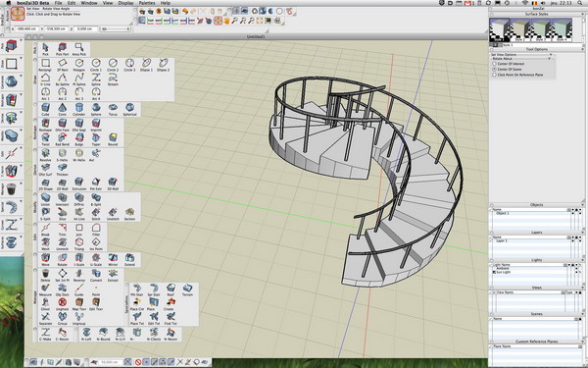
Task: Collapse the Tool Options panel arrow
Action: 583,50
